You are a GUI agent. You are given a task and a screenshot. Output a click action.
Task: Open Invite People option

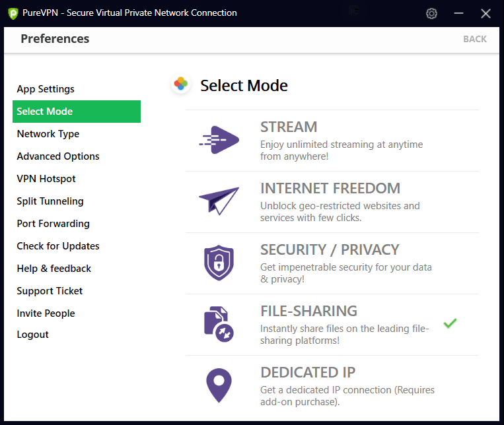point(46,313)
